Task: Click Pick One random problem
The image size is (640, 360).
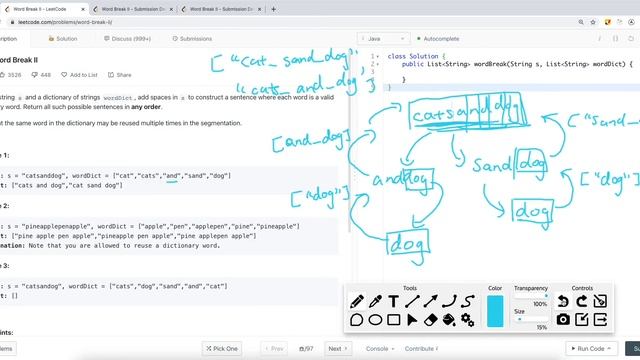Action: pyautogui.click(x=222, y=349)
